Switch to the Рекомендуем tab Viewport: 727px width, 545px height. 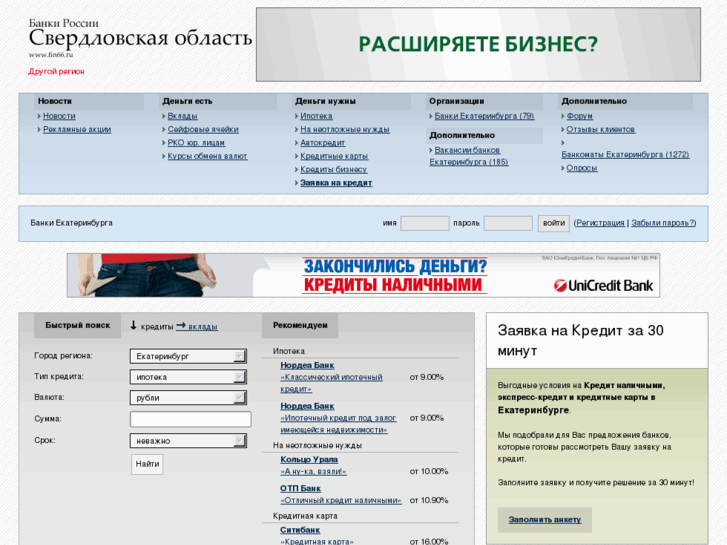click(x=300, y=326)
